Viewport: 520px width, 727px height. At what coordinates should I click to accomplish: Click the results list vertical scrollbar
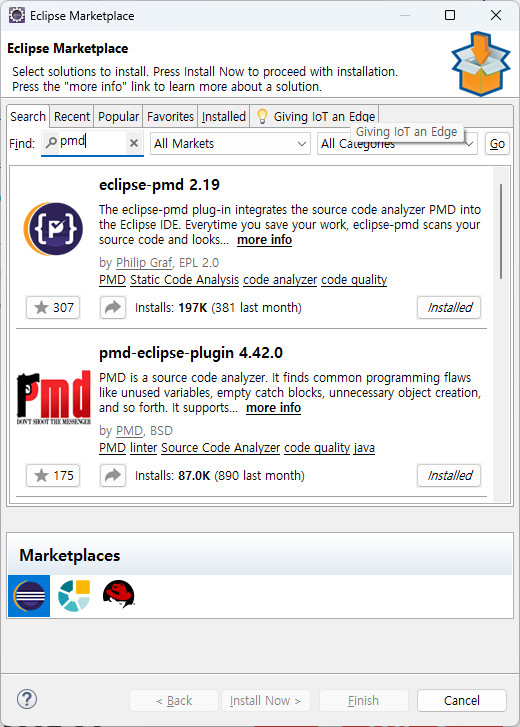click(501, 232)
